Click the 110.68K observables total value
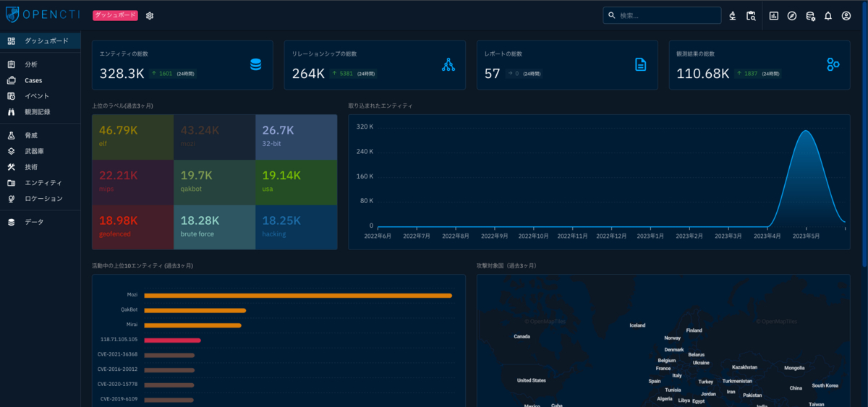Screen dimensions: 868x407 (703, 73)
